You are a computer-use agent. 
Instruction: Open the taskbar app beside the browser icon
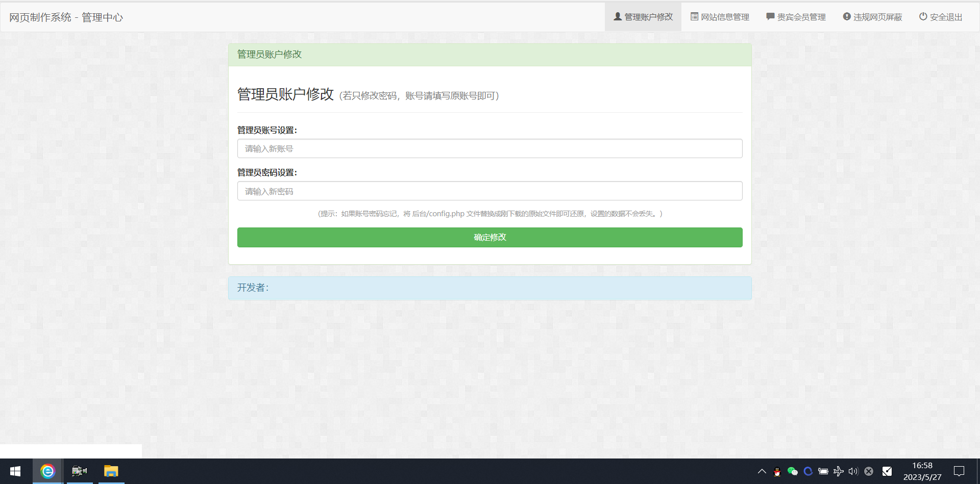click(x=79, y=471)
